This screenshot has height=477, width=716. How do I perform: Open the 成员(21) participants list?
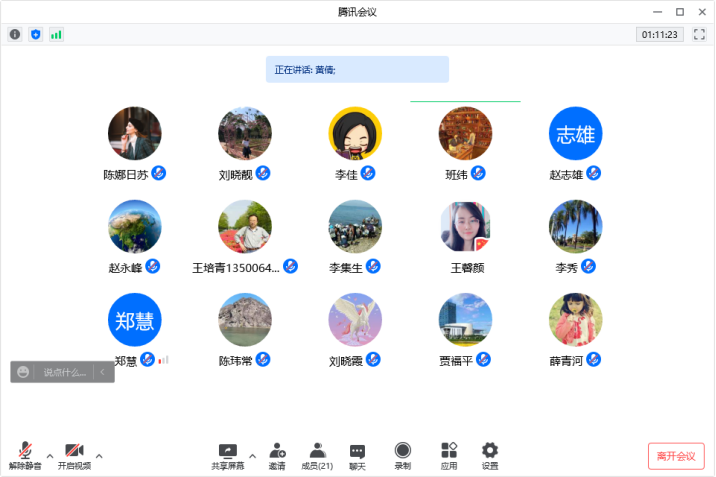317,456
